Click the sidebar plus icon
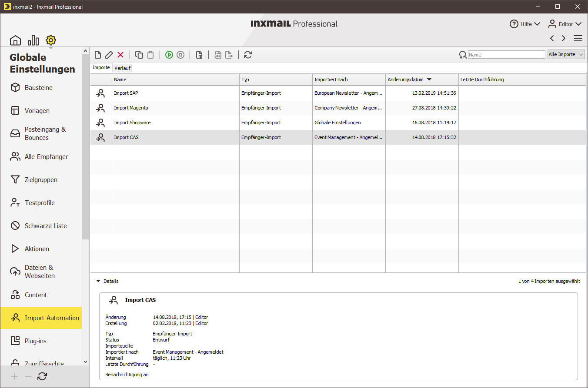The height and width of the screenshot is (388, 588). pos(15,377)
